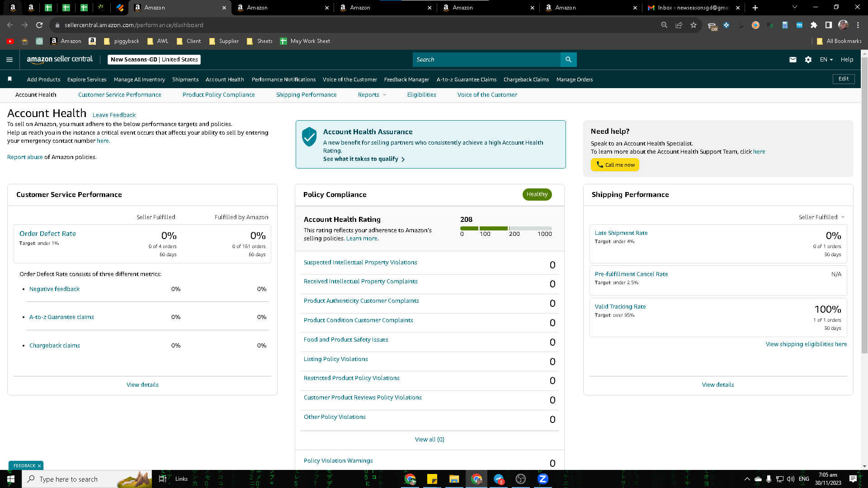This screenshot has width=868, height=488.
Task: Bookmark this page with star icon
Action: pos(693,25)
